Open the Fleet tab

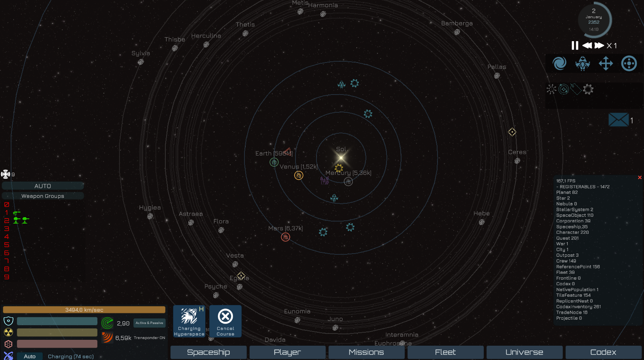click(x=445, y=352)
